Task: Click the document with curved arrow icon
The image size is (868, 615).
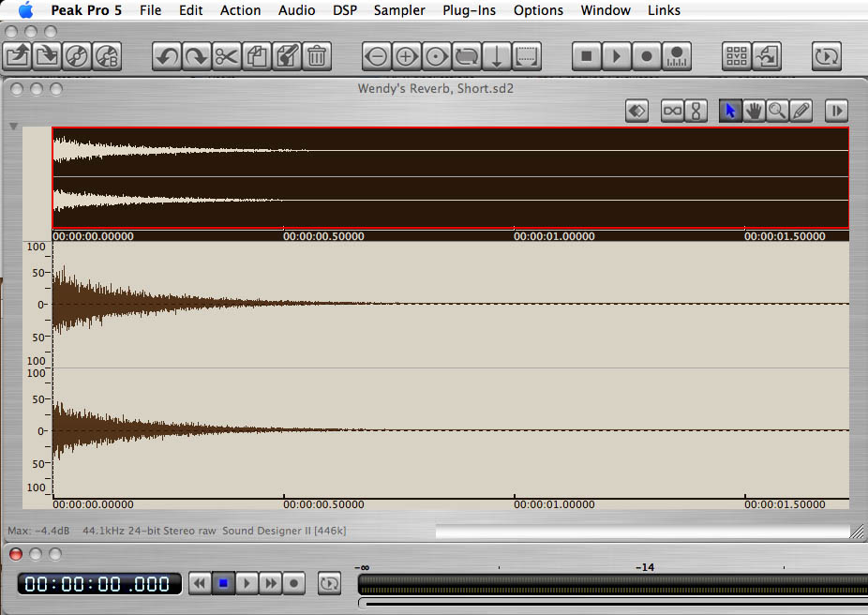Action: (767, 56)
